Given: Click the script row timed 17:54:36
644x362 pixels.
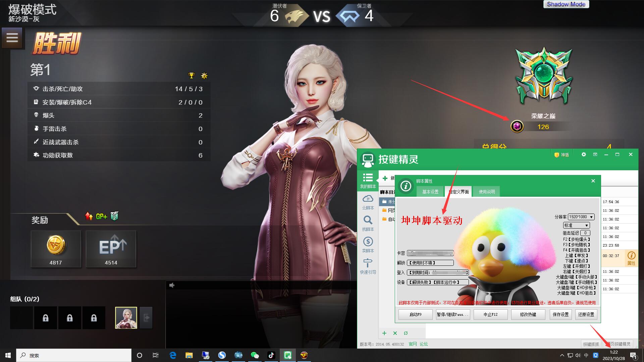Looking at the screenshot, I should (620, 202).
